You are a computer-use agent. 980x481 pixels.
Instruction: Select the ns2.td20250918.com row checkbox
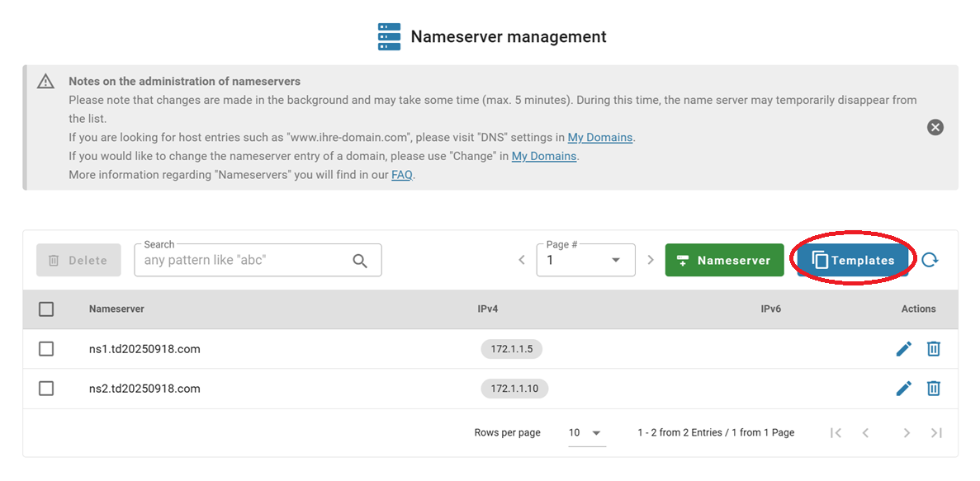46,389
